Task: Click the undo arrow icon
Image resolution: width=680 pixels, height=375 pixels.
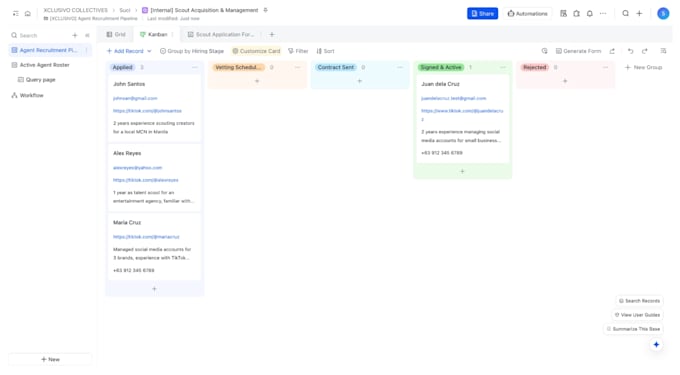Action: point(631,51)
